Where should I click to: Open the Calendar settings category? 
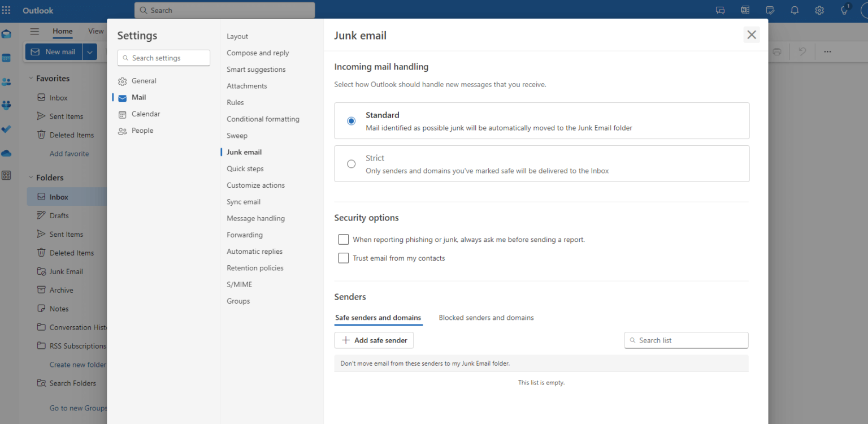145,114
